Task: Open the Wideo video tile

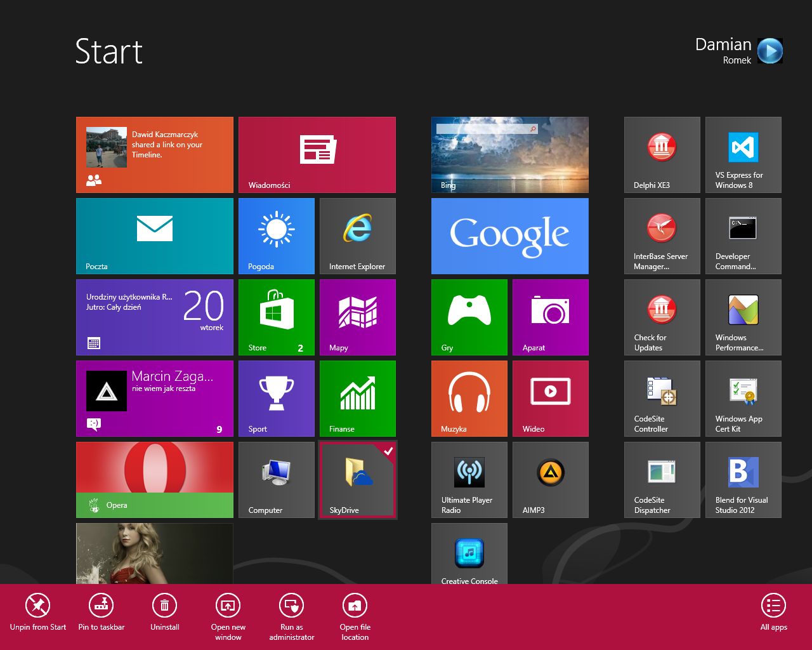Action: [551, 399]
